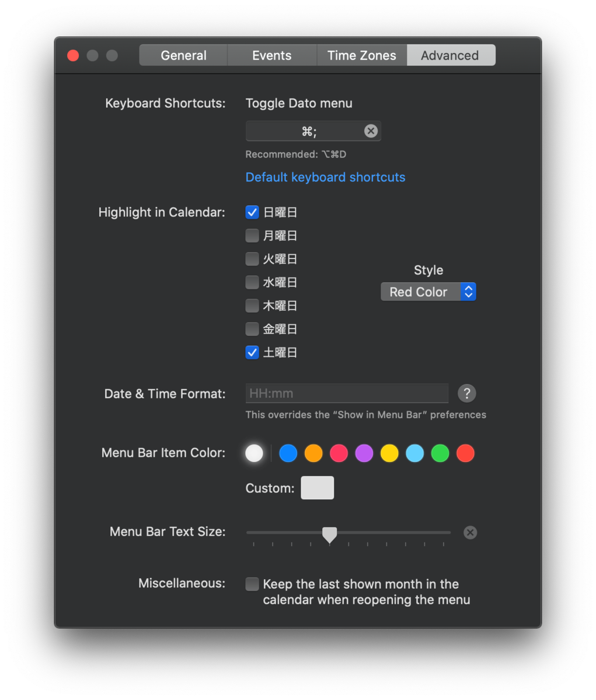The width and height of the screenshot is (596, 700).
Task: Choose the yellow menu bar color
Action: pos(389,453)
